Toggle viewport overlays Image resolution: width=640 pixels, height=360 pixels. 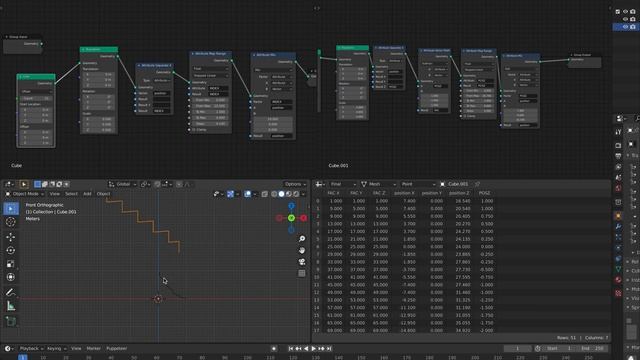point(248,194)
